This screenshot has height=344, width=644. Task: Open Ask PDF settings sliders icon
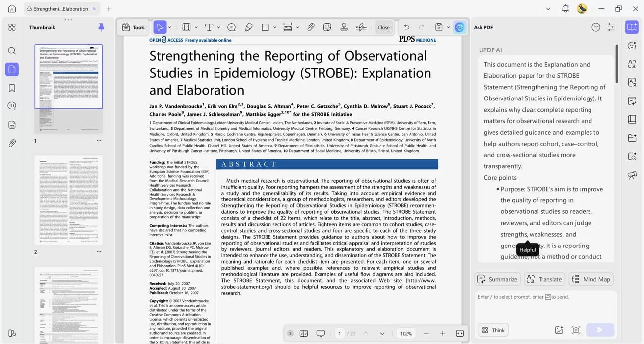tap(611, 27)
